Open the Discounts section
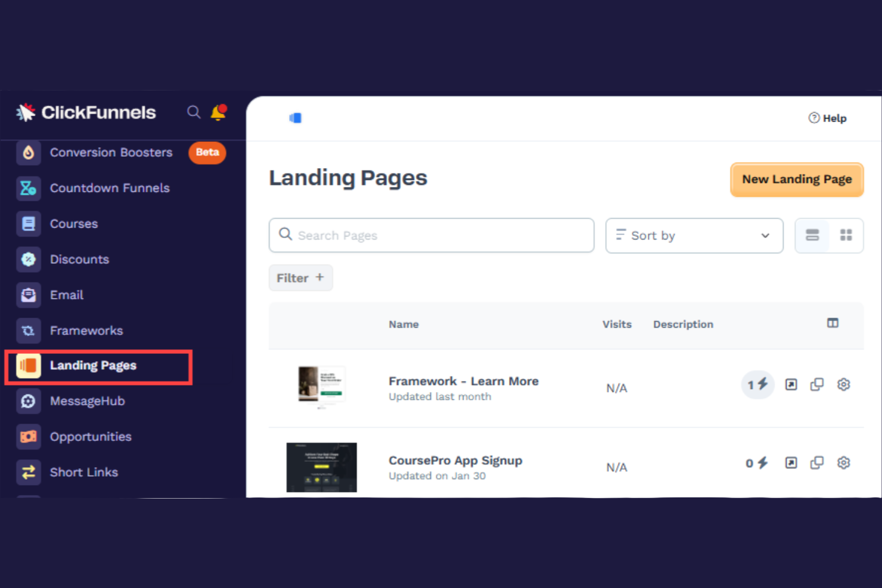Viewport: 882px width, 588px height. tap(79, 259)
